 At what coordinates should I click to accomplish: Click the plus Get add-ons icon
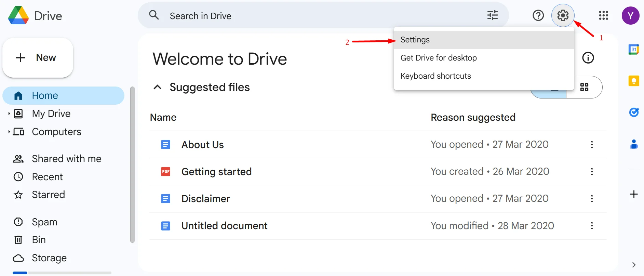(634, 194)
